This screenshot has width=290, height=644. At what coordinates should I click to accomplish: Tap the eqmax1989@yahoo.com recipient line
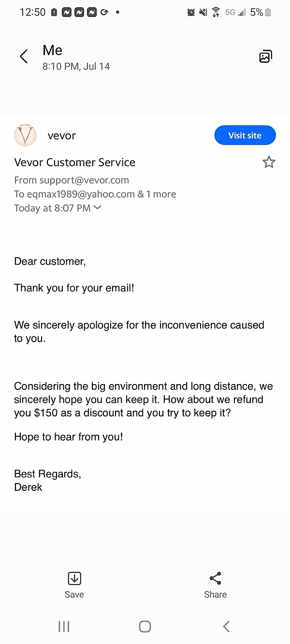click(x=95, y=194)
